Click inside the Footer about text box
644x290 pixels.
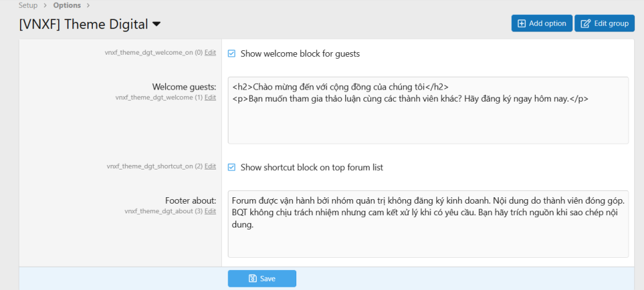(428, 242)
